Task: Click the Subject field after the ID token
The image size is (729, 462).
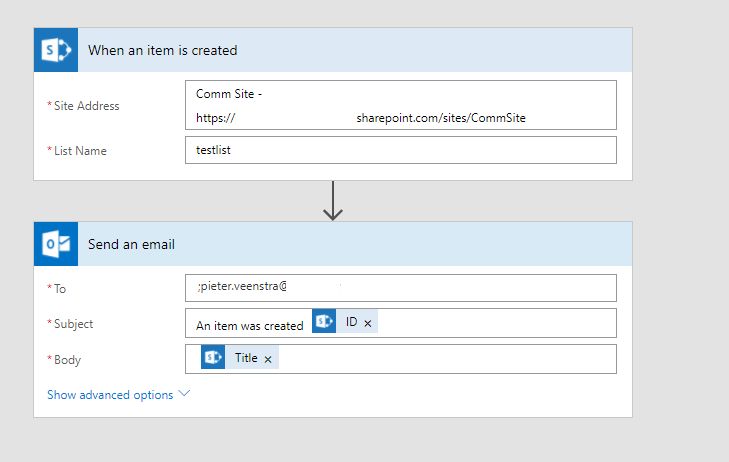Action: (x=497, y=323)
